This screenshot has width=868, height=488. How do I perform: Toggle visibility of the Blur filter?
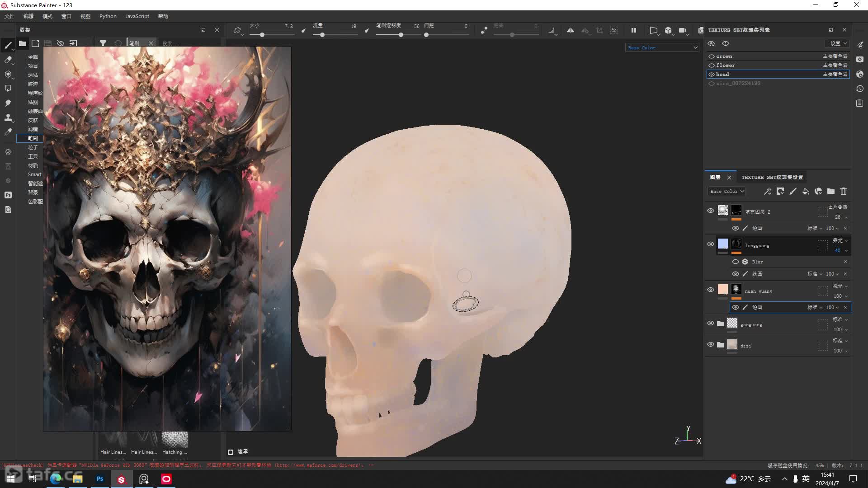[x=736, y=262]
